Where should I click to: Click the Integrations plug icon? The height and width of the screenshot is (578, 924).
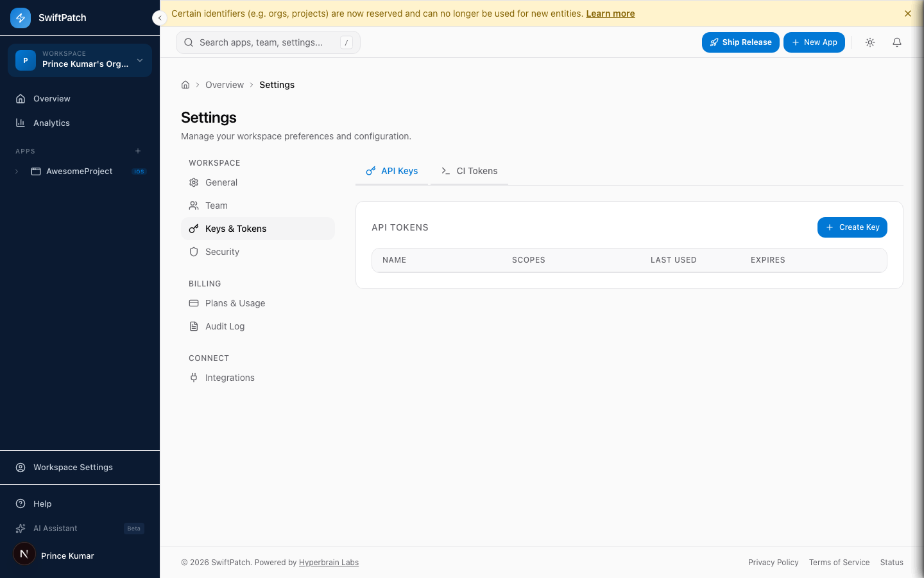[194, 378]
